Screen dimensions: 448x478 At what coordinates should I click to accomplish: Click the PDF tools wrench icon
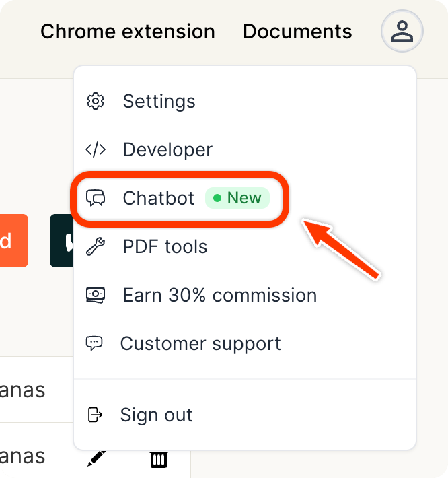96,247
